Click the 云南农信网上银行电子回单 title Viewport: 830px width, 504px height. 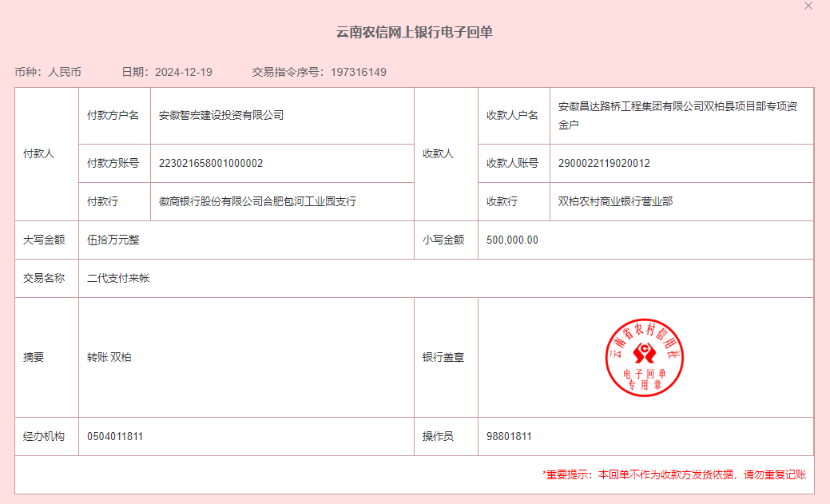coord(415,33)
